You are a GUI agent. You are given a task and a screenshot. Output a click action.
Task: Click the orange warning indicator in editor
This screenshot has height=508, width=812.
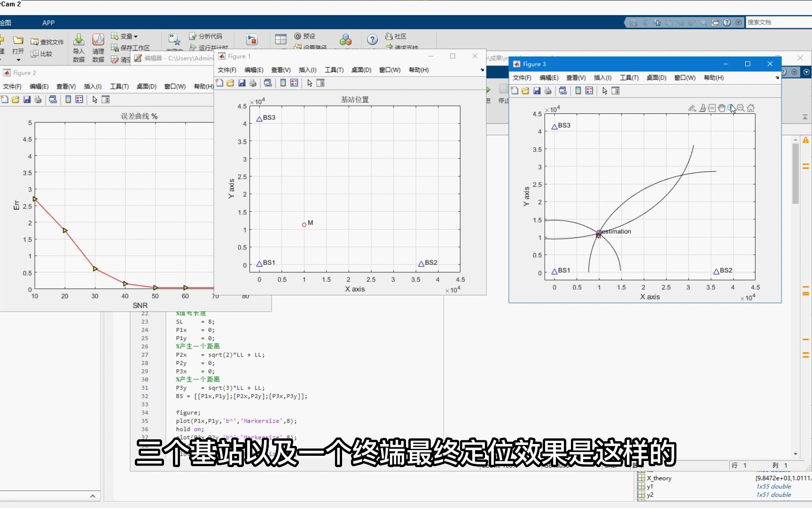pos(806,140)
